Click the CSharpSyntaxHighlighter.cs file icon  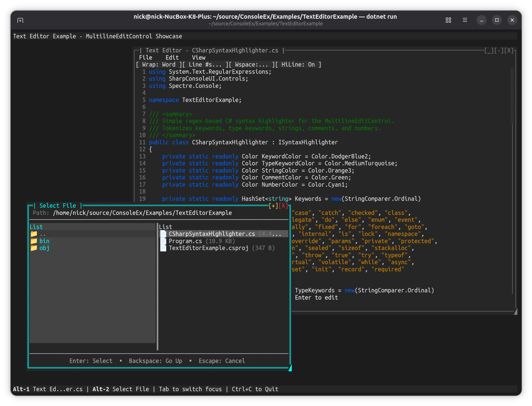click(x=163, y=234)
